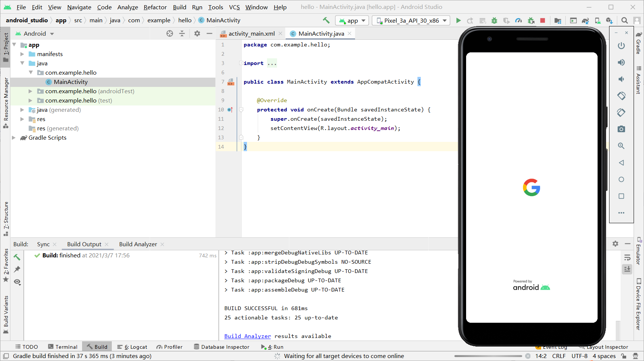Open the 6: Logcat tool window
This screenshot has height=361, width=644.
[x=132, y=347]
